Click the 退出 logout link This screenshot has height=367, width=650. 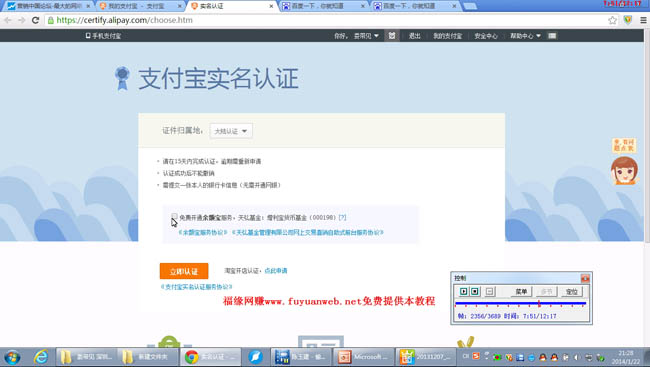pos(415,36)
